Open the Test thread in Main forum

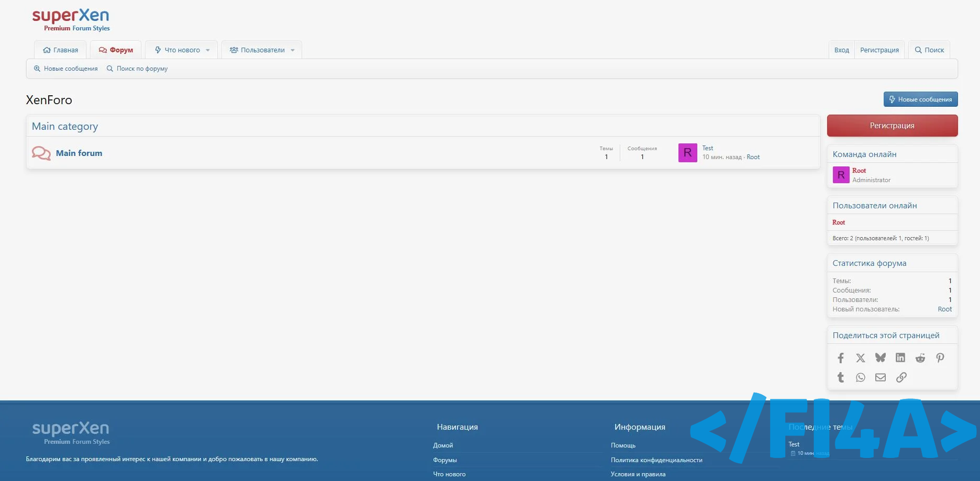point(708,148)
